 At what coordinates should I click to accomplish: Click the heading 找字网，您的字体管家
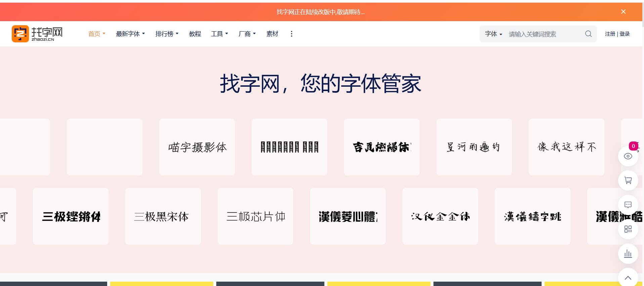click(320, 84)
